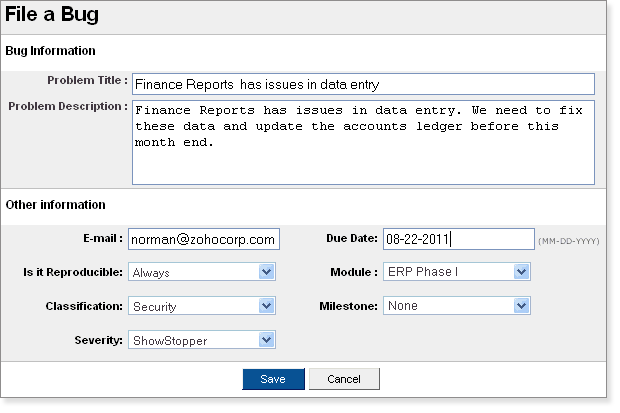Click inside the Problem Description text area
Screen dimensions: 620x413
click(x=363, y=142)
